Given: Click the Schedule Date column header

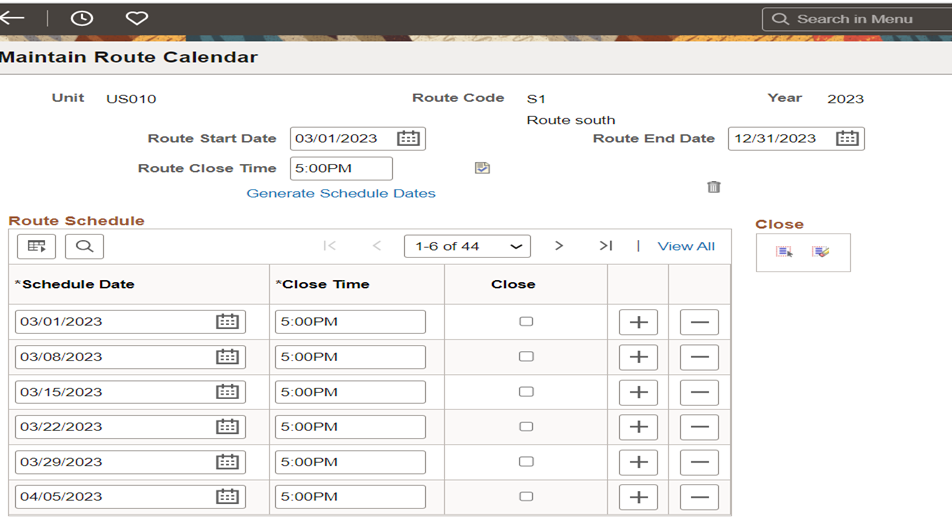Looking at the screenshot, I should 75,284.
